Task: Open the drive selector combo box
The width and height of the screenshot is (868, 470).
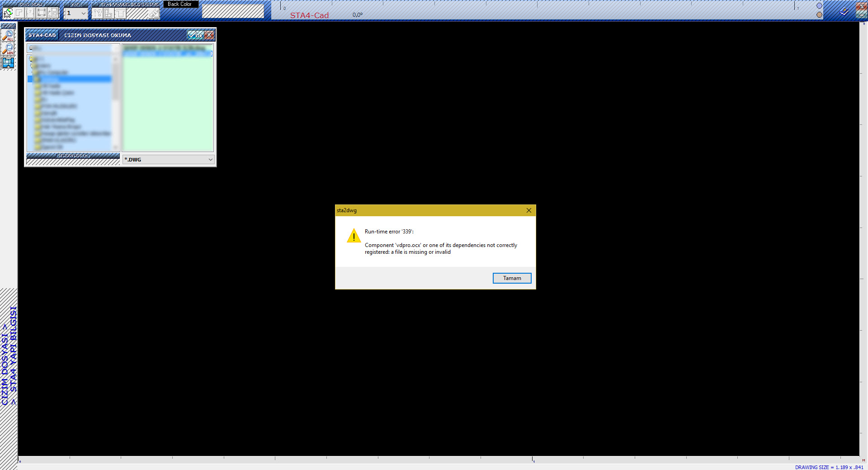Action: [x=73, y=48]
